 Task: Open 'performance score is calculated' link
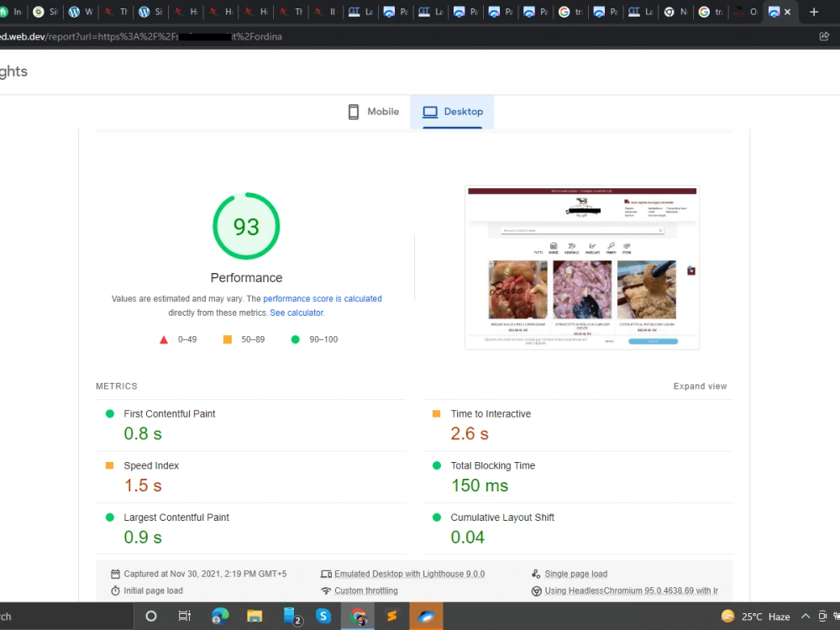tap(323, 298)
